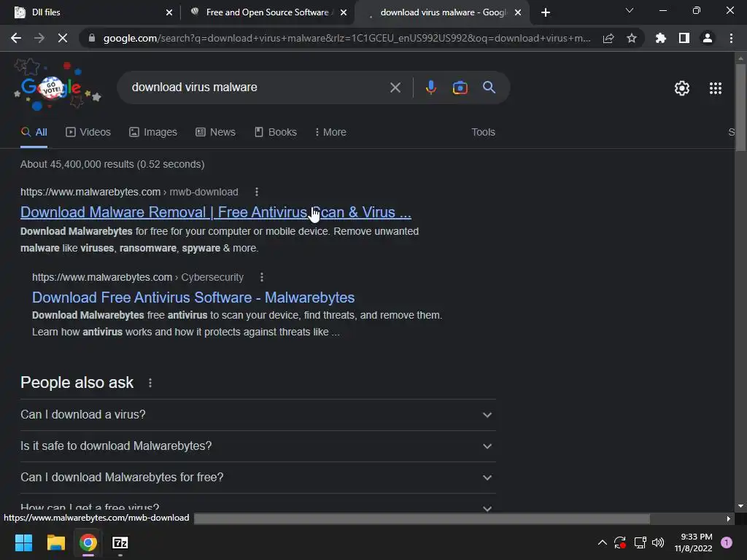Open the Extensions puzzle icon

[661, 38]
